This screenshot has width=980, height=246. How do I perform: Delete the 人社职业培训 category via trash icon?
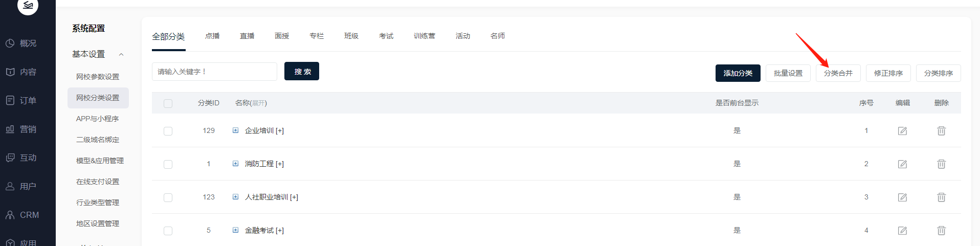[x=941, y=197]
